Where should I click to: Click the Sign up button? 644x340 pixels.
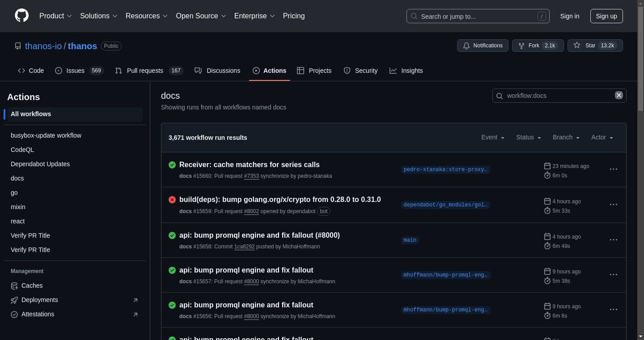click(606, 16)
